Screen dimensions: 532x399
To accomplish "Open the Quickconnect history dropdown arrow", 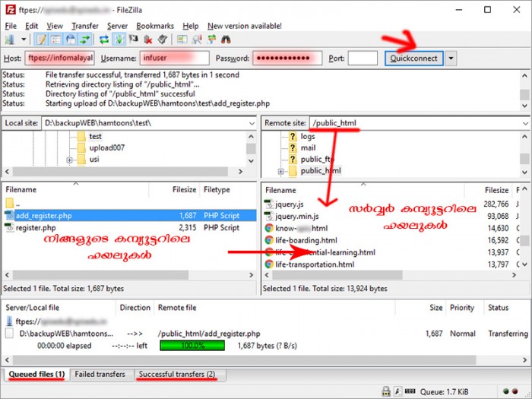I will (x=451, y=59).
